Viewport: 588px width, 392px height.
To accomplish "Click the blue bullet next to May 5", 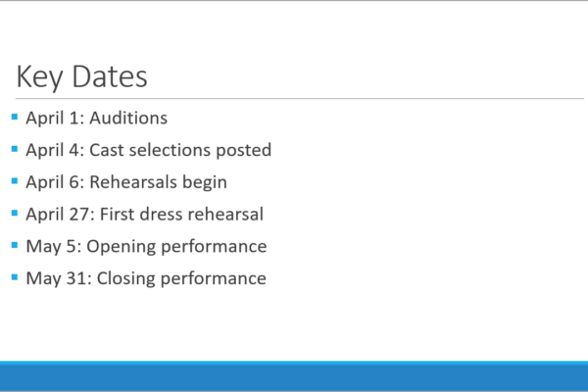I will [x=15, y=245].
